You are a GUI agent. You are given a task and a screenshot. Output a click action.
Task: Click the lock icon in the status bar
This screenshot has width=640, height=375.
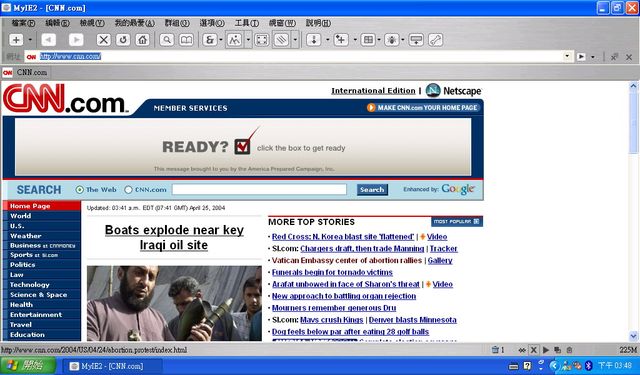[x=569, y=350]
